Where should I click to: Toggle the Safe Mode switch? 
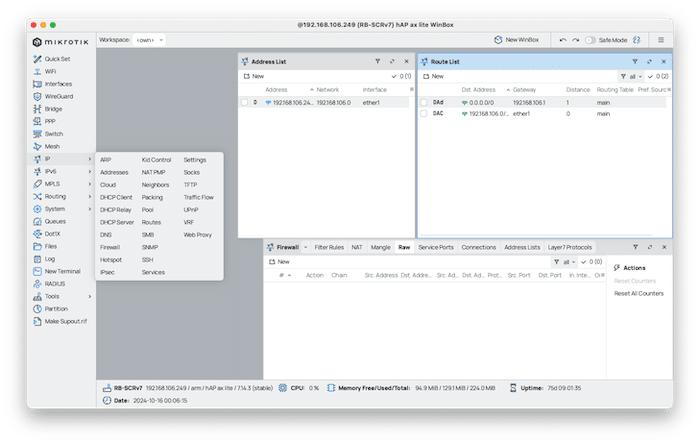[x=590, y=40]
